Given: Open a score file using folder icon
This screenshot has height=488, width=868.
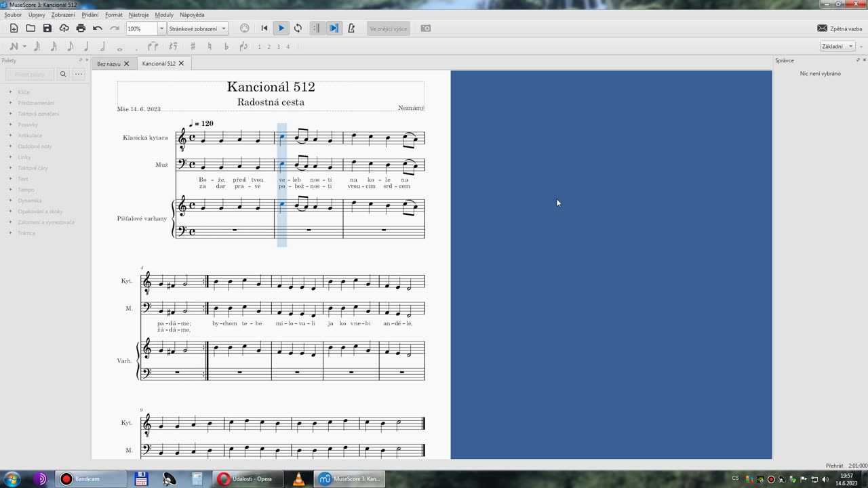Looking at the screenshot, I should (31, 28).
